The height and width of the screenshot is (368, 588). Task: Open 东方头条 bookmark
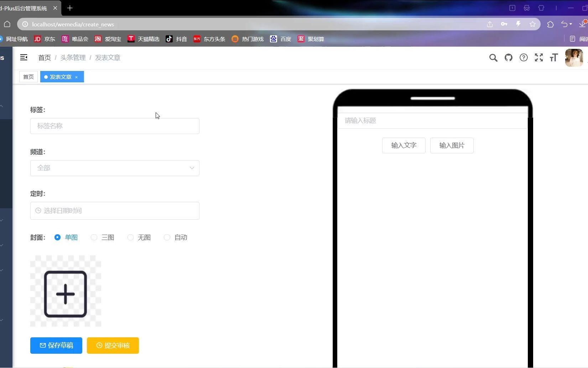(209, 39)
